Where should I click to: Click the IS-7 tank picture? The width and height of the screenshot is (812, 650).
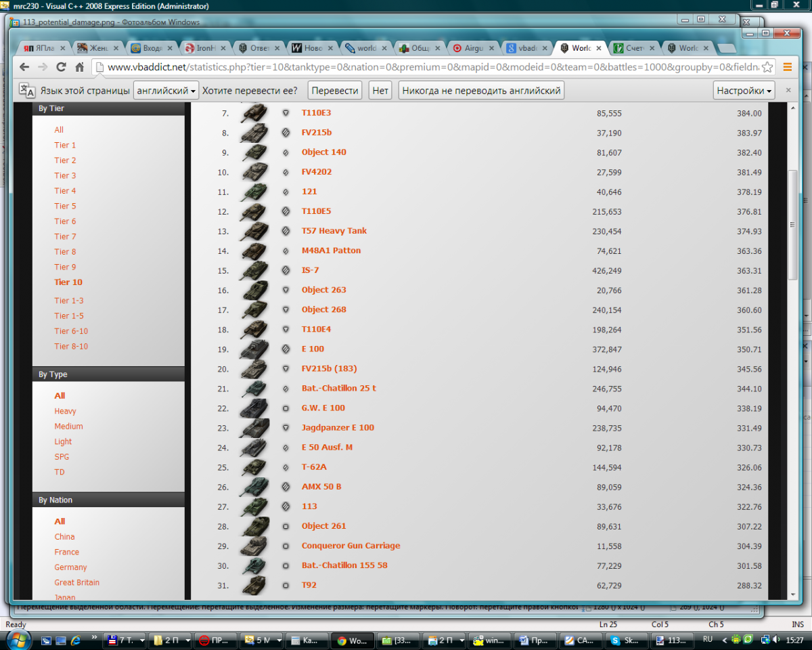point(254,271)
